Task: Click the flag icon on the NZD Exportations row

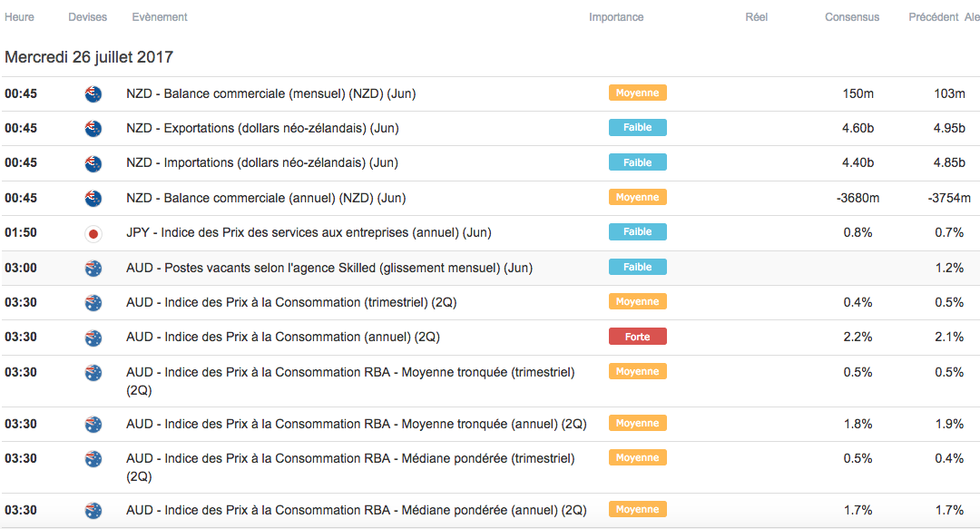Action: (x=93, y=128)
